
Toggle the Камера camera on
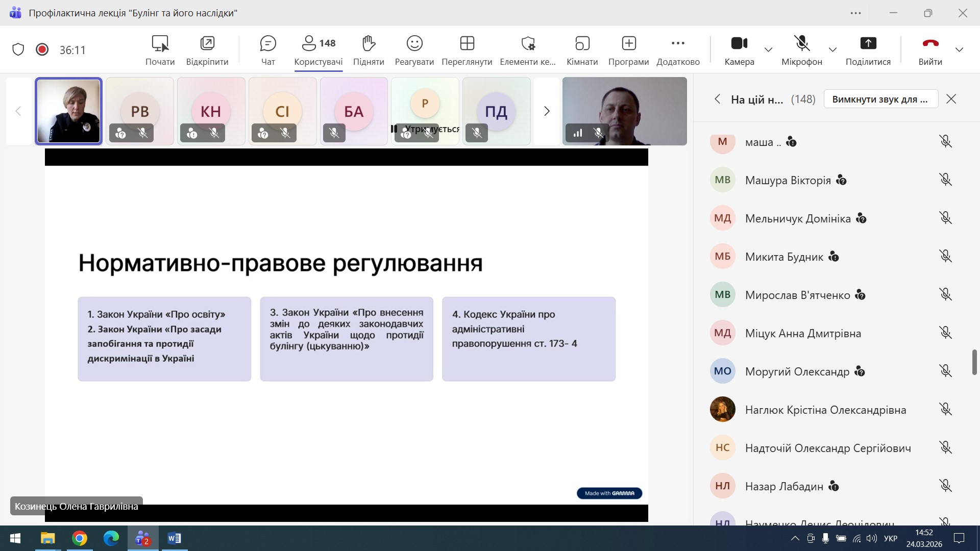[x=739, y=44]
